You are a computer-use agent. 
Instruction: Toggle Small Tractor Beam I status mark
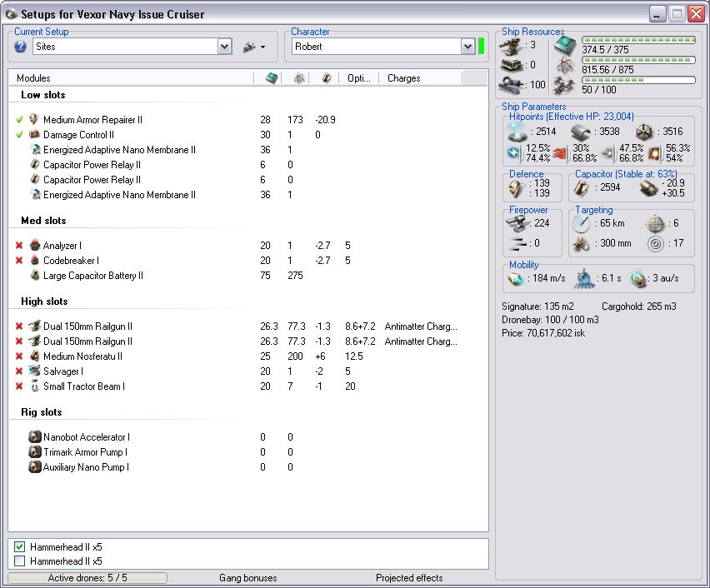point(19,386)
